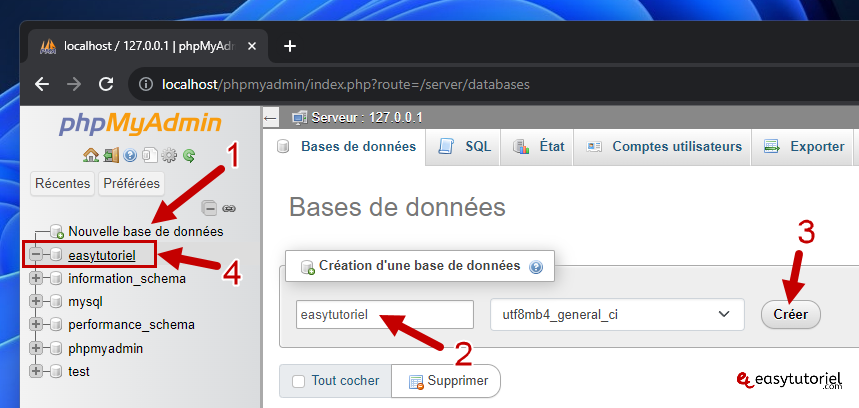Screen dimensions: 859x408
Task: Click the Récentes button
Action: click(x=62, y=183)
